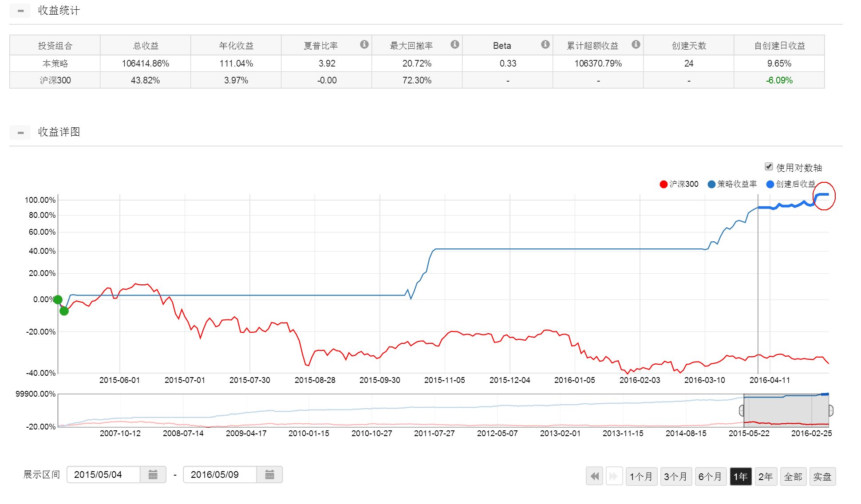Collapse the 收益详图 section
Screen dimensions: 861x504
coord(20,132)
